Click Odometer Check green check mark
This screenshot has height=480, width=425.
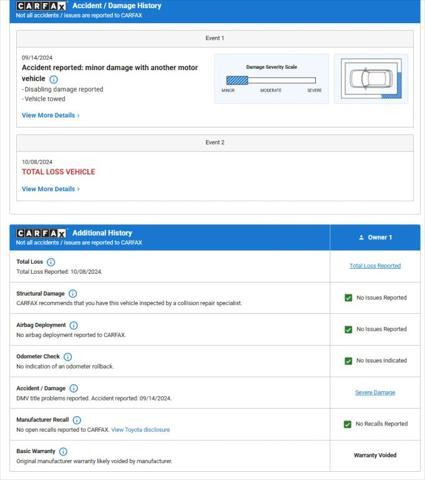click(348, 361)
